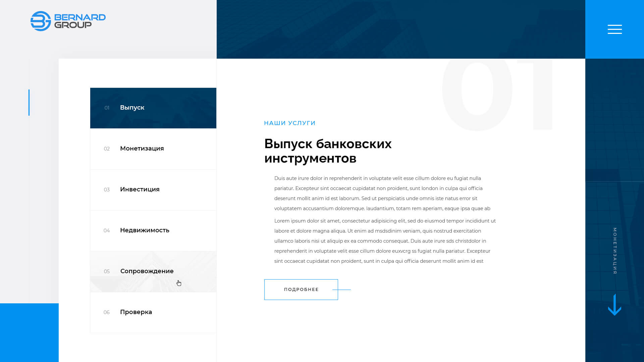
Task: Click the paragraph starting with Duis aute irure
Action: point(382,193)
